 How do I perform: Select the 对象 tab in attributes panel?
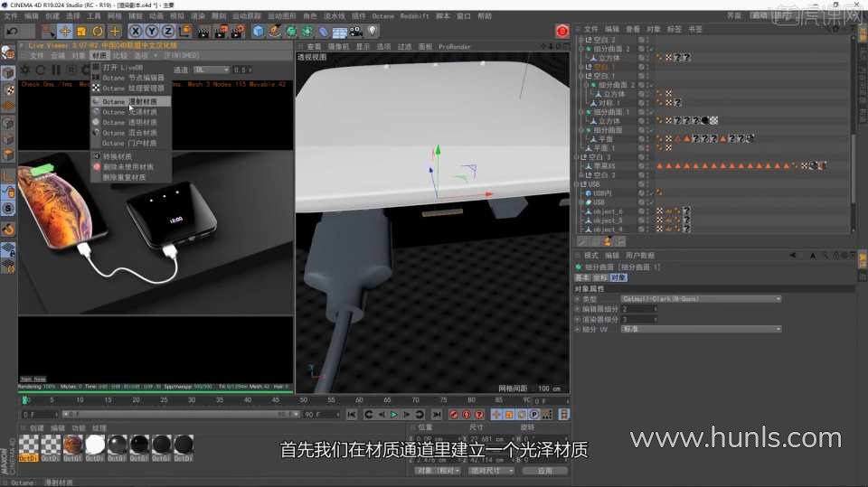pos(618,277)
